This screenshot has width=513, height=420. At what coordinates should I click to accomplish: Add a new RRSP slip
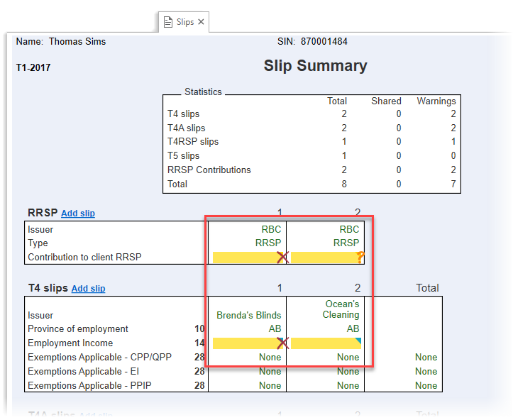[x=78, y=214]
